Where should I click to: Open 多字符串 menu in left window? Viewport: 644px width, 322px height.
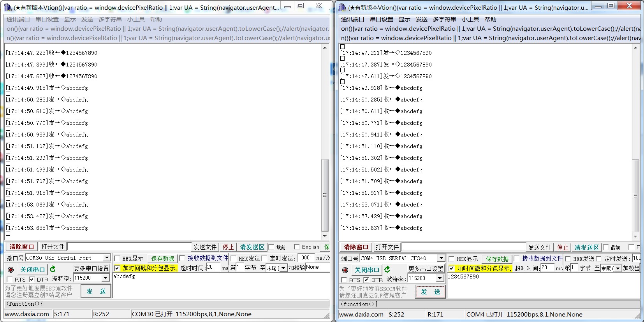pos(110,19)
